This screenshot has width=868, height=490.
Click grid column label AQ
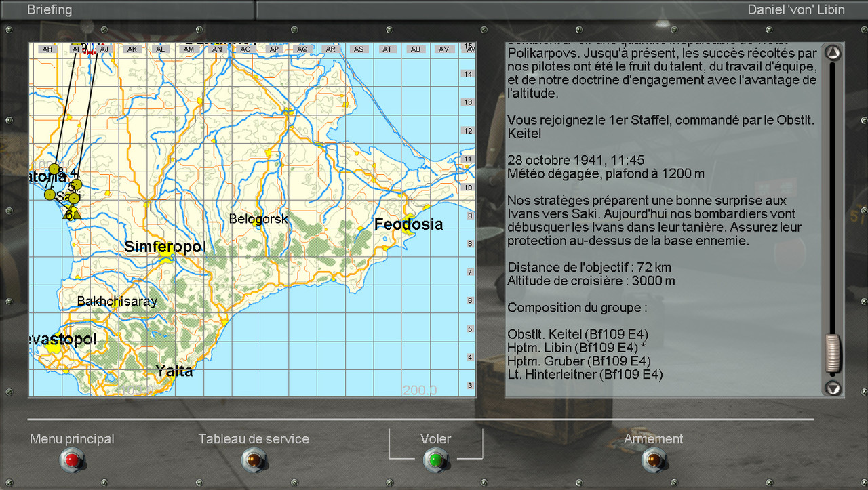302,49
